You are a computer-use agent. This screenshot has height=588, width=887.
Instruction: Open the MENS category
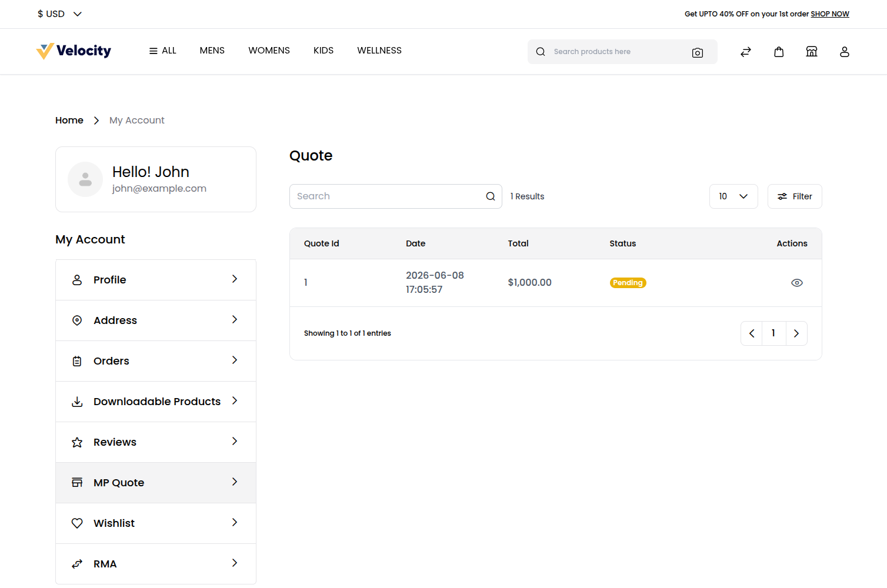[212, 51]
